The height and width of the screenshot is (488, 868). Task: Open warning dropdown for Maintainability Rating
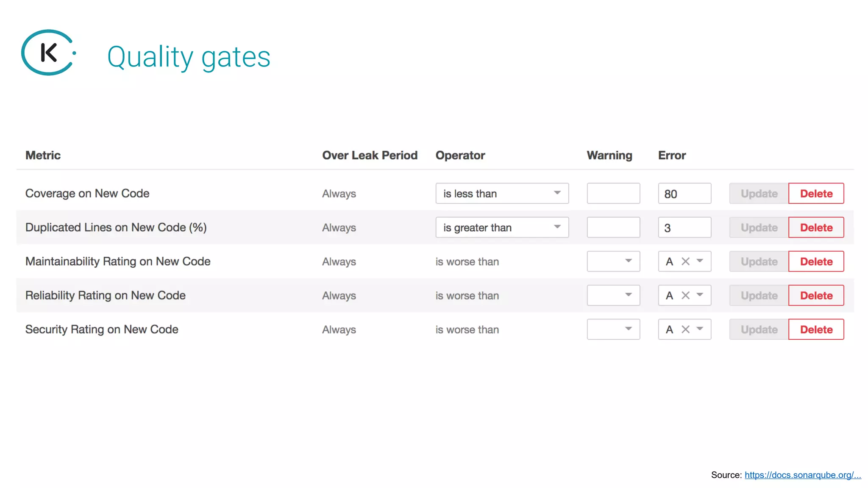click(x=613, y=261)
